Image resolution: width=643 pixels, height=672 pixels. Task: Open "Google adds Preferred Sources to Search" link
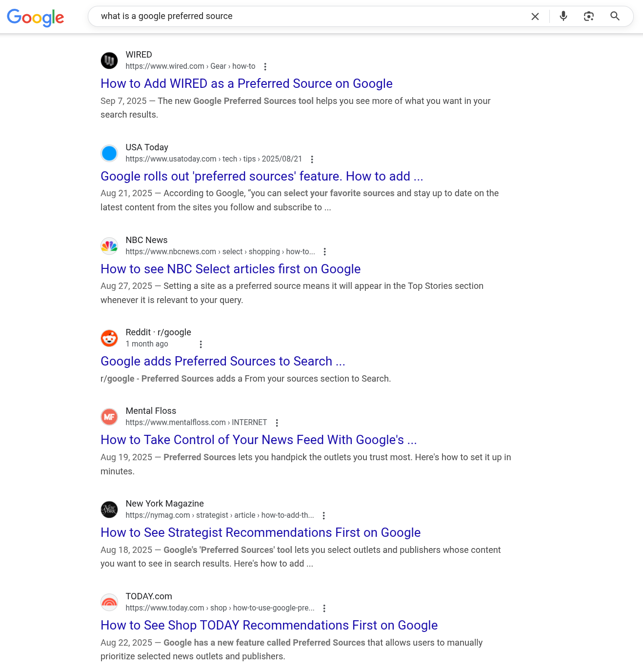click(222, 361)
